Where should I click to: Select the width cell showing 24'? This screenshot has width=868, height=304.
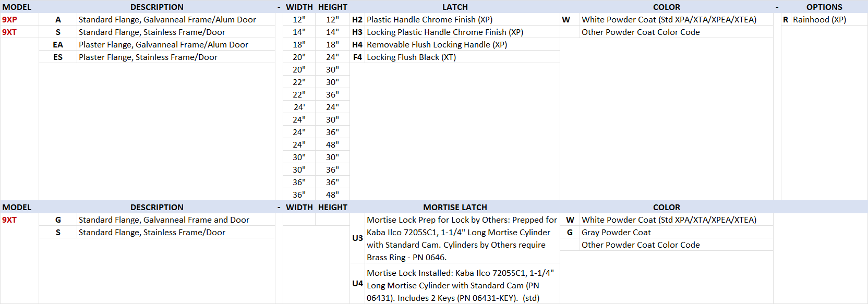pyautogui.click(x=299, y=107)
